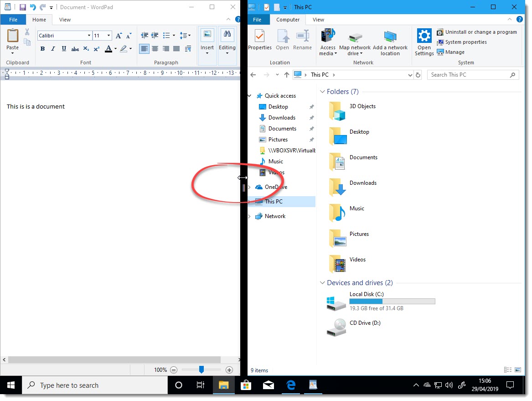Toggle Subscript formatting in WordPad

click(86, 49)
